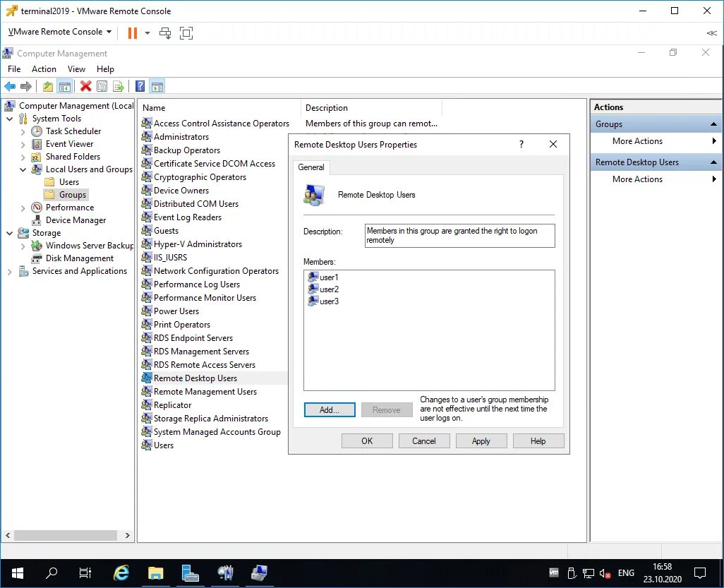Click the Forward arrow toolbar icon
Image resolution: width=724 pixels, height=588 pixels.
(26, 86)
